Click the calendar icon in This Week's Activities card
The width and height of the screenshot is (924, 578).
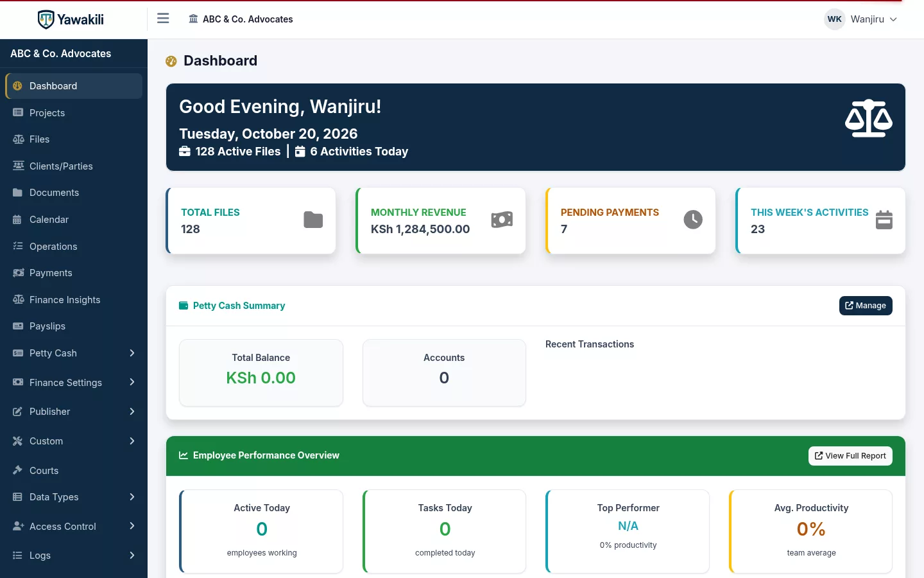[x=884, y=220]
